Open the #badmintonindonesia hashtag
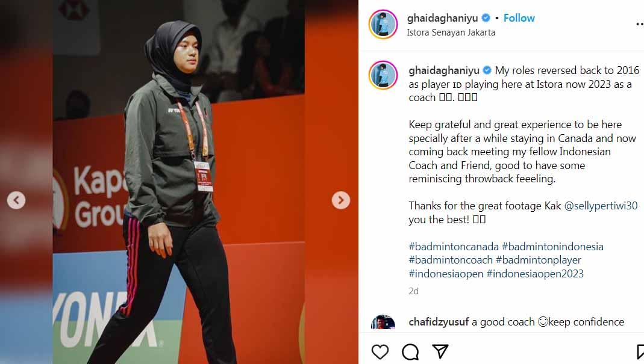This screenshot has height=364, width=644. 553,247
